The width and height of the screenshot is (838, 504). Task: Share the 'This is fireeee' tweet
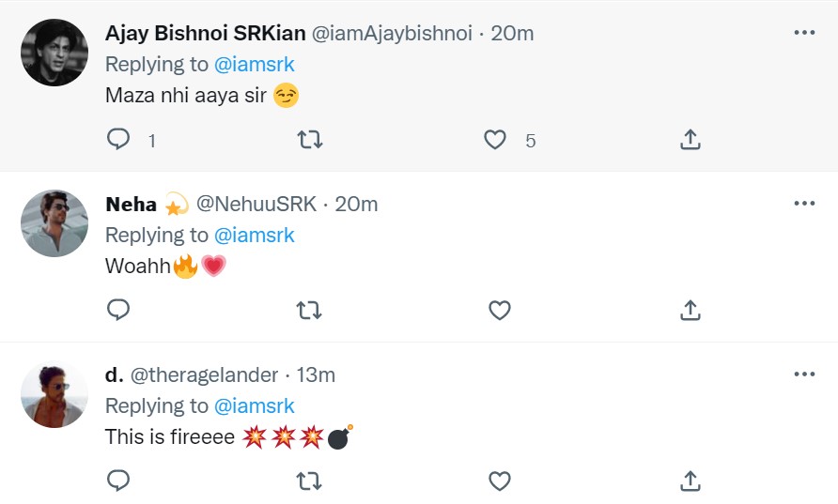point(690,481)
